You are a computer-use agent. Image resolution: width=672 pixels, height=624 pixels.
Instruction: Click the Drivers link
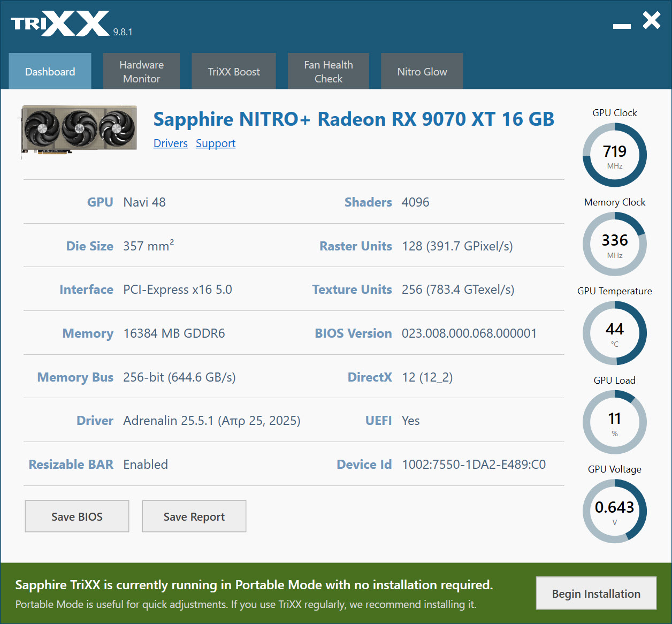(x=171, y=143)
